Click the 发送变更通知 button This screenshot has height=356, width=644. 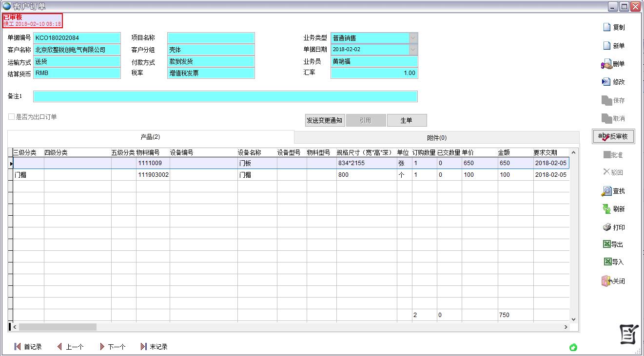[325, 120]
